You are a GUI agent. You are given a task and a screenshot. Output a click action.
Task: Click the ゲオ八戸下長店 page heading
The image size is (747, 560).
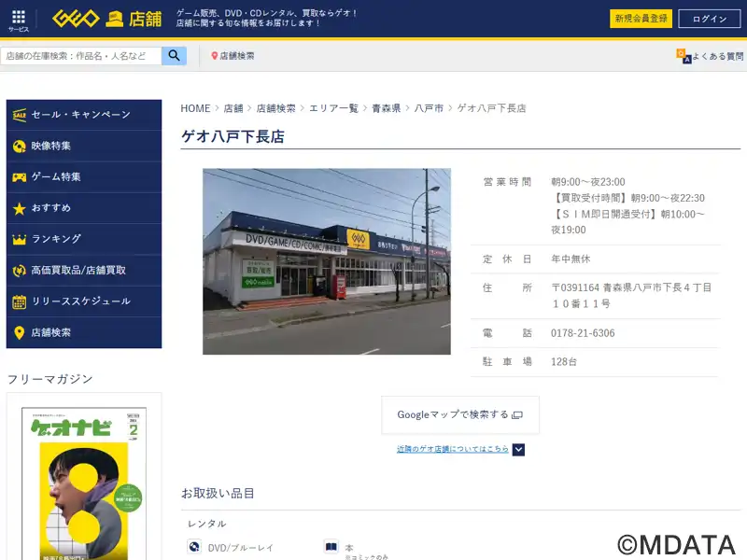(x=233, y=136)
